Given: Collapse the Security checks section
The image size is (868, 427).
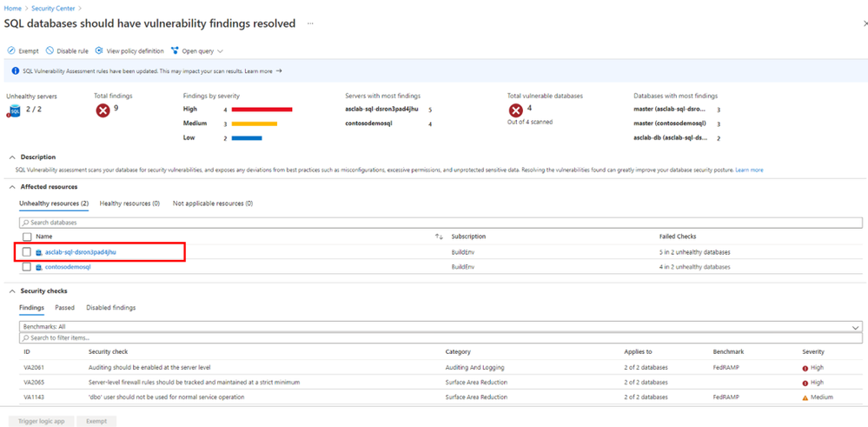Looking at the screenshot, I should click(12, 290).
